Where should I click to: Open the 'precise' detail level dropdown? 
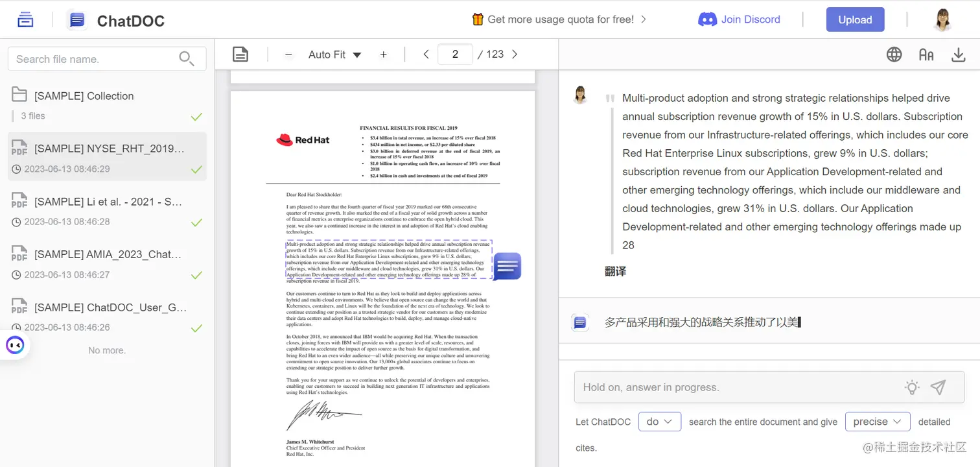(x=878, y=422)
